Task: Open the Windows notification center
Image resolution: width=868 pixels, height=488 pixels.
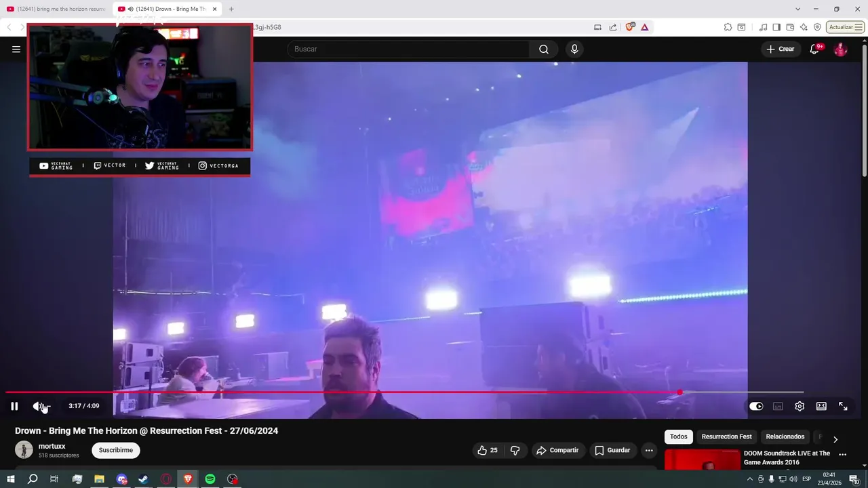Action: click(854, 479)
